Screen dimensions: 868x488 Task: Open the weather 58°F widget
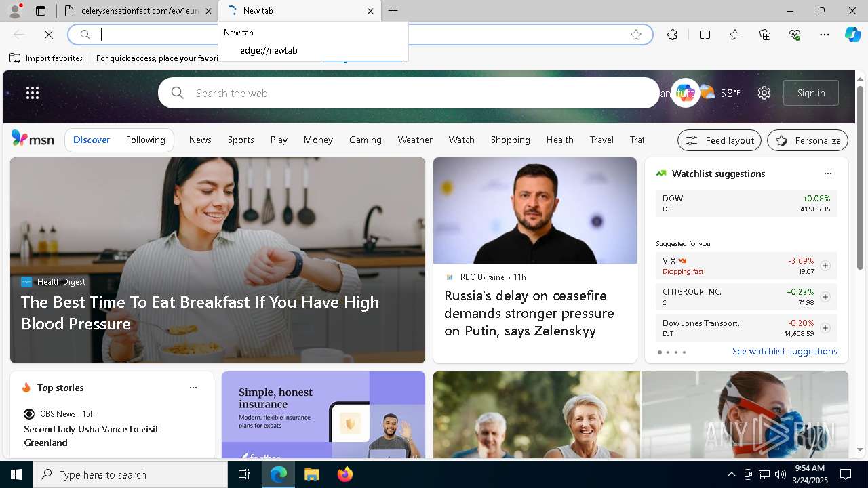click(x=720, y=93)
